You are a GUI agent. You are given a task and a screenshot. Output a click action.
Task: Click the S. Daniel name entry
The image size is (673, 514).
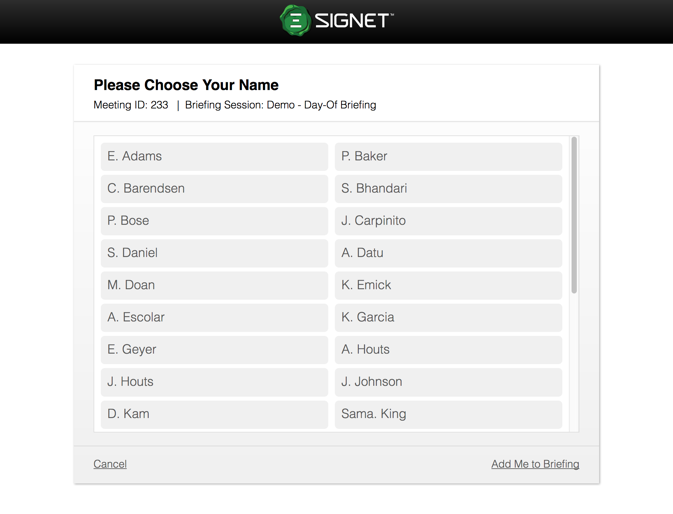[x=214, y=253]
